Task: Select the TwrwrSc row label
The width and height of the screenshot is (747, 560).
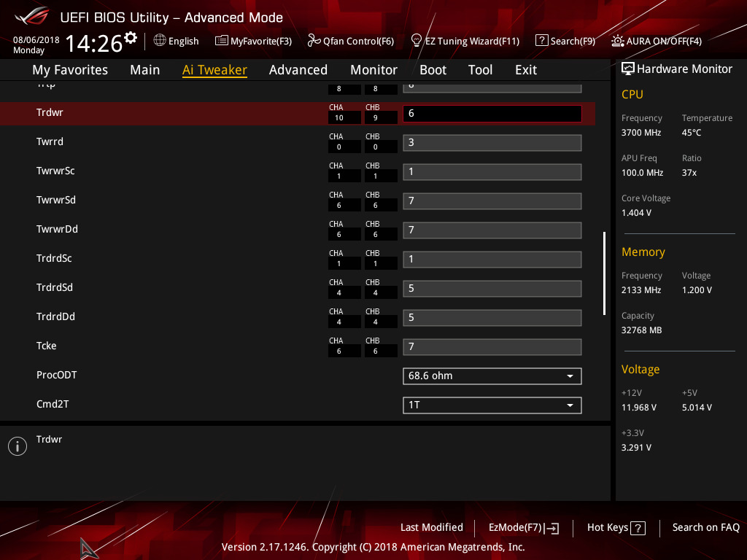Action: pyautogui.click(x=55, y=171)
